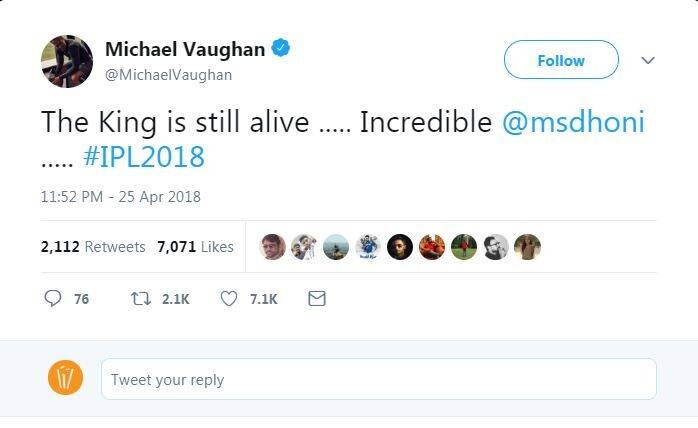The height and width of the screenshot is (428, 698).
Task: Click the Michael Vaughan display name
Action: coord(186,49)
